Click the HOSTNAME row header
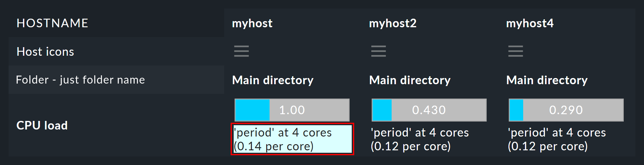 (52, 23)
